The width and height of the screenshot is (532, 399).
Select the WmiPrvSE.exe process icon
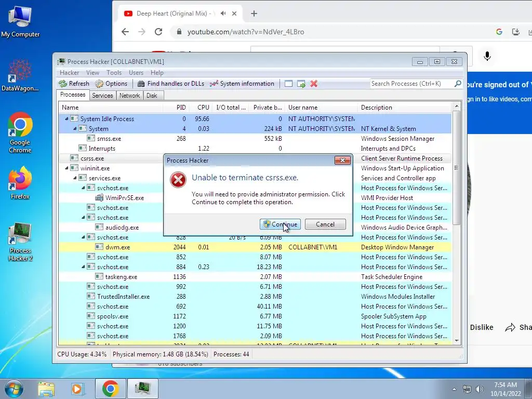pos(99,197)
